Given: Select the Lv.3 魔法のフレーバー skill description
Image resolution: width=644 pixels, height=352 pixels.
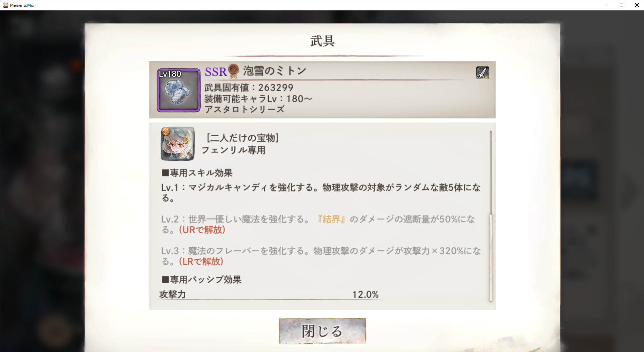Looking at the screenshot, I should (x=321, y=256).
